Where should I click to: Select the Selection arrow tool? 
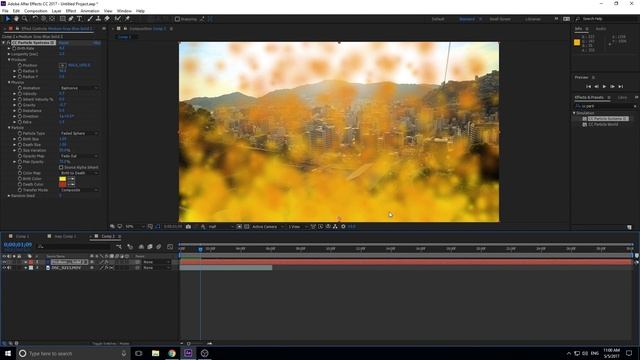[x=7, y=19]
